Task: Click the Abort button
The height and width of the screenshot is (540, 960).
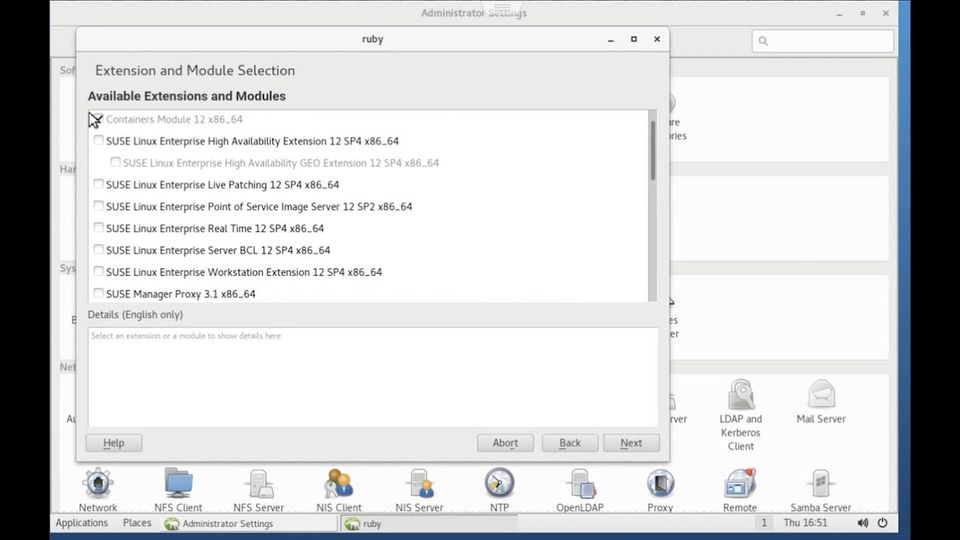Action: click(x=505, y=443)
